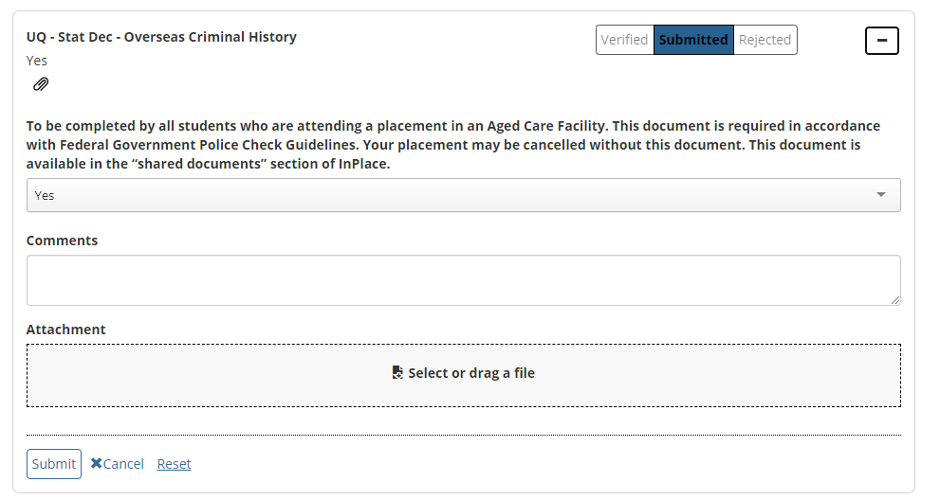941x502 pixels.
Task: Click the Attachment field label
Action: (x=66, y=330)
